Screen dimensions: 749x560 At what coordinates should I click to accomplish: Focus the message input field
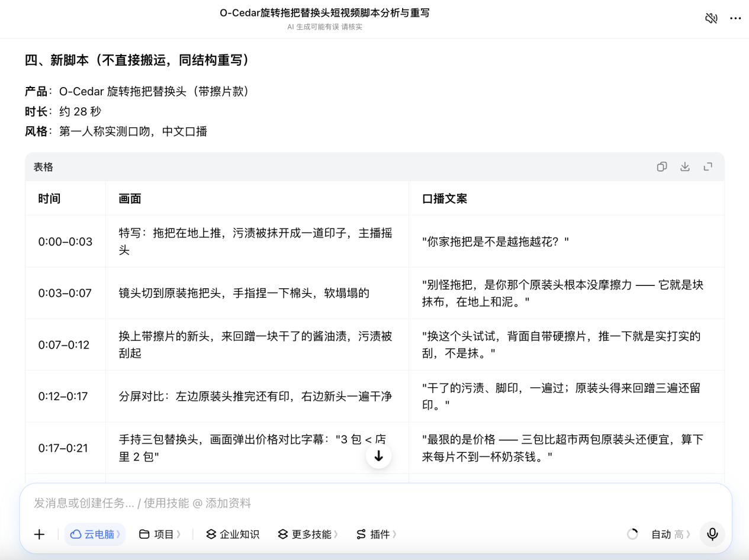pyautogui.click(x=375, y=503)
